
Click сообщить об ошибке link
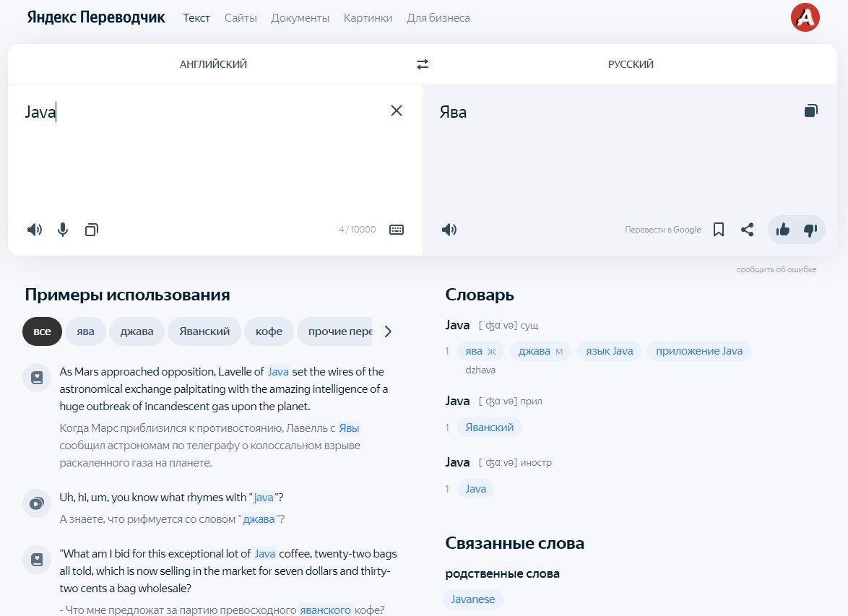pyautogui.click(x=776, y=269)
